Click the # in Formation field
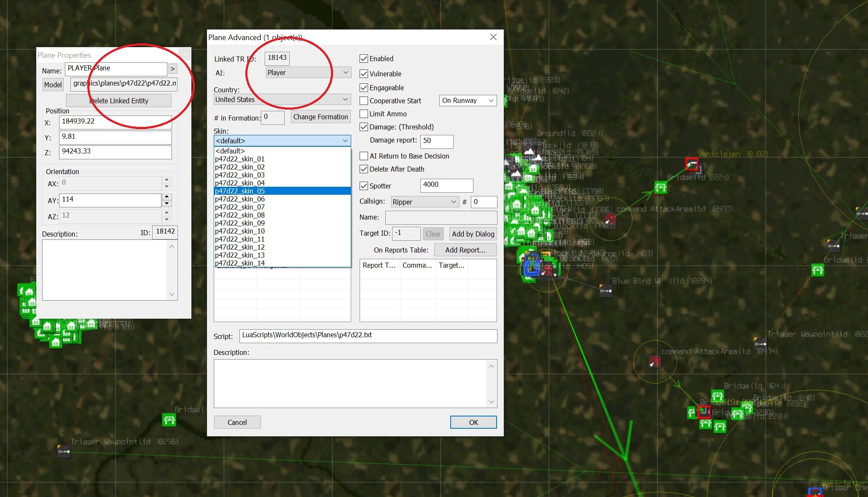Screen dimensions: 868x497 [x=273, y=117]
